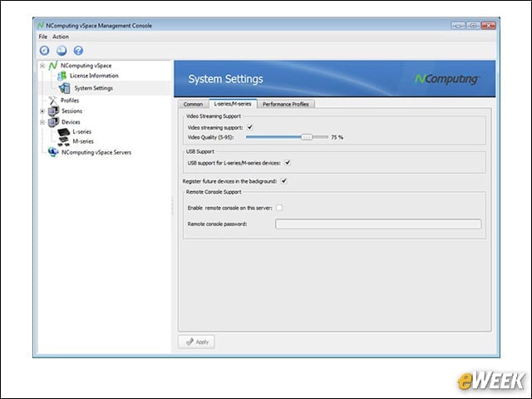Select License Information in the tree
Screen dimensions: 532x399
coord(94,76)
